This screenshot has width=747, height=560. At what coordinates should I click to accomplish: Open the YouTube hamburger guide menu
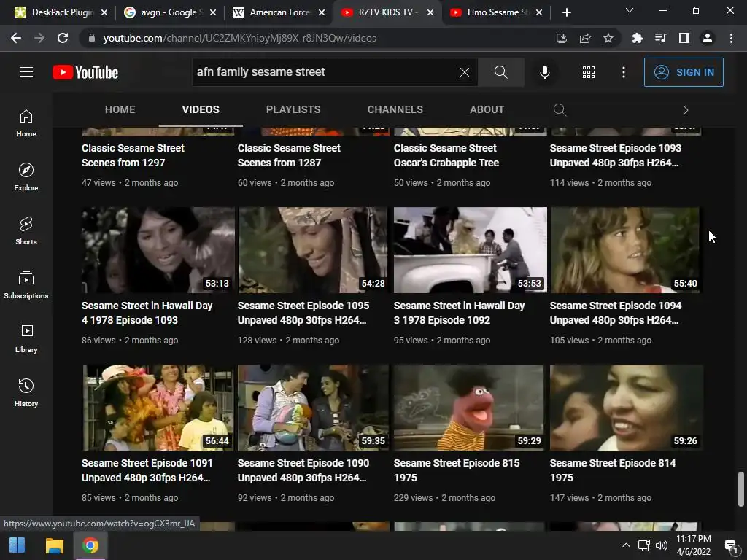coord(26,72)
